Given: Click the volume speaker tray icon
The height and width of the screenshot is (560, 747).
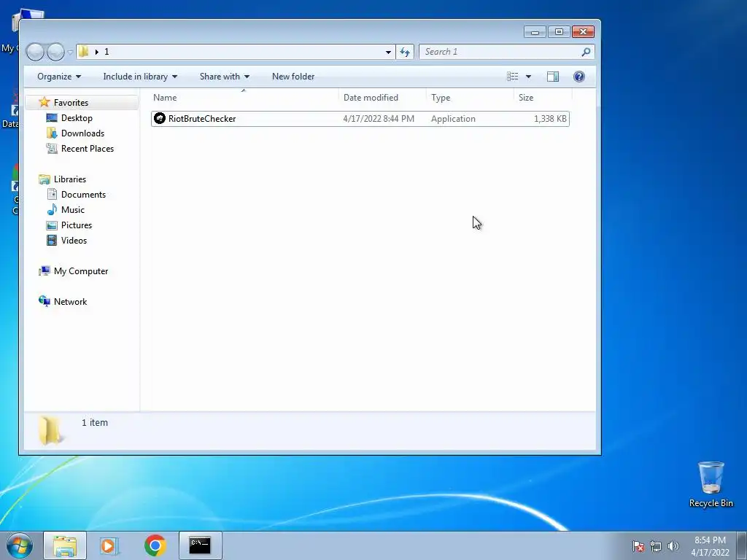Looking at the screenshot, I should coord(673,547).
